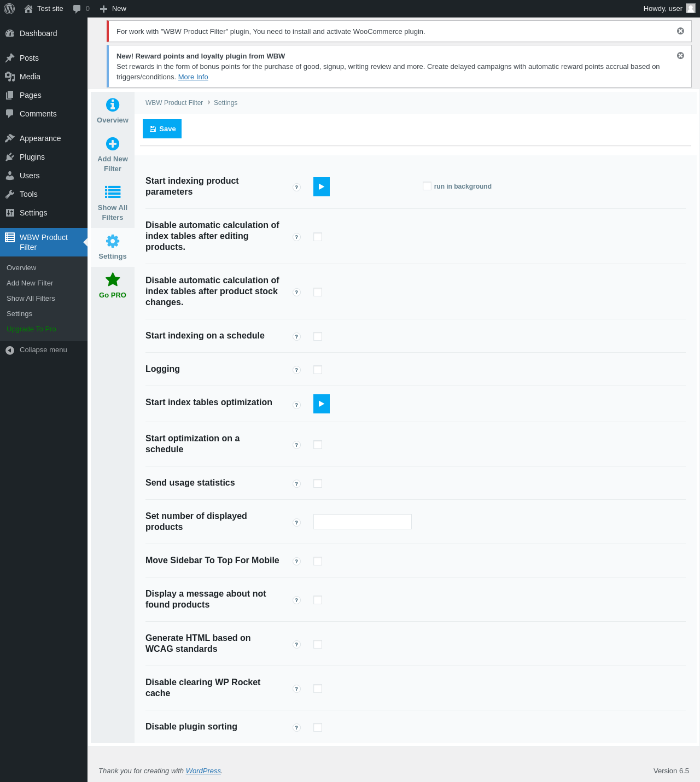Open the Show All Filters list icon

113,192
